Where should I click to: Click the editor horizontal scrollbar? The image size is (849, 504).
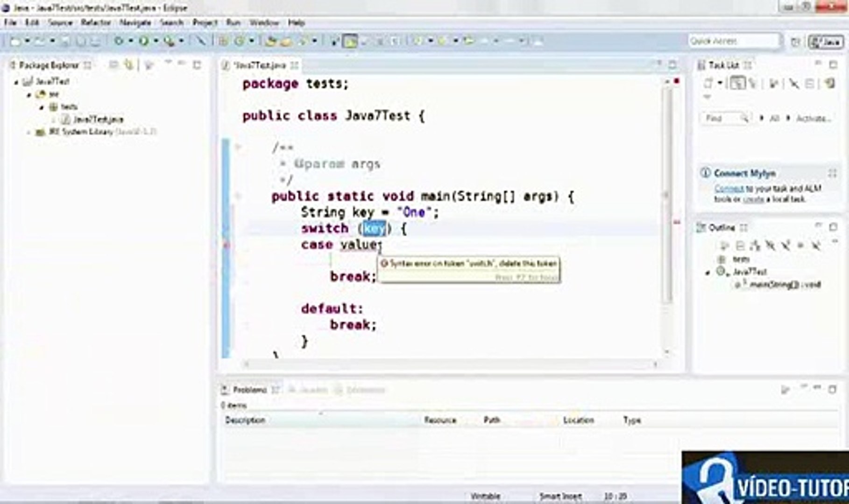click(x=451, y=364)
